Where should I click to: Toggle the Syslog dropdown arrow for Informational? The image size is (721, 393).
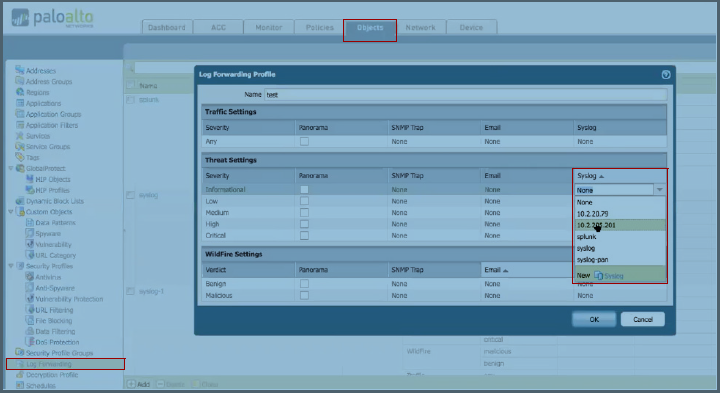pos(659,189)
